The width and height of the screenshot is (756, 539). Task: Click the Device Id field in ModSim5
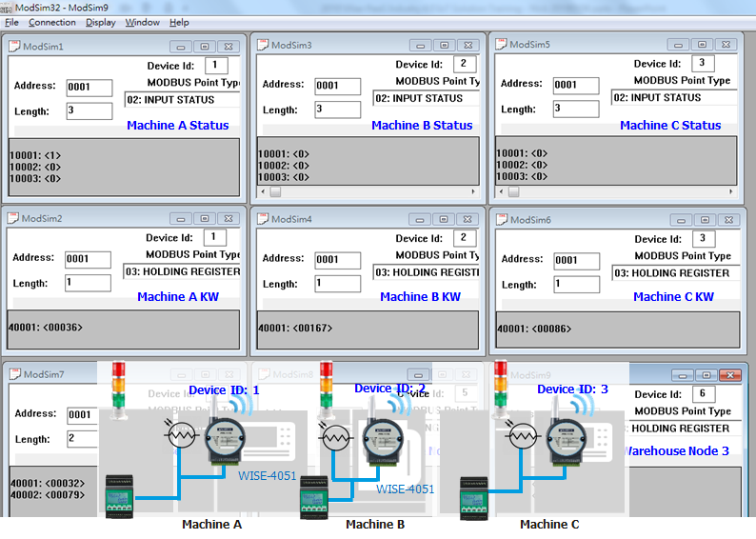pos(704,63)
